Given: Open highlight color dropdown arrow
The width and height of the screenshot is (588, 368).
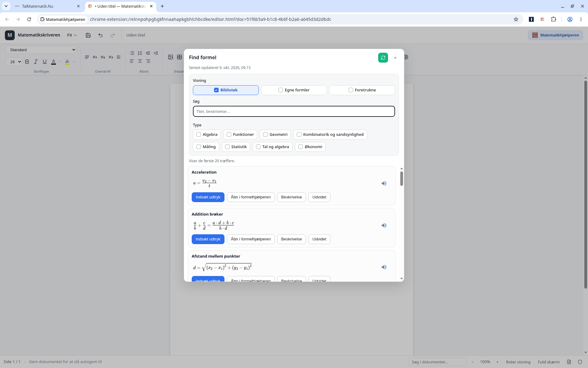Looking at the screenshot, I should (x=74, y=62).
